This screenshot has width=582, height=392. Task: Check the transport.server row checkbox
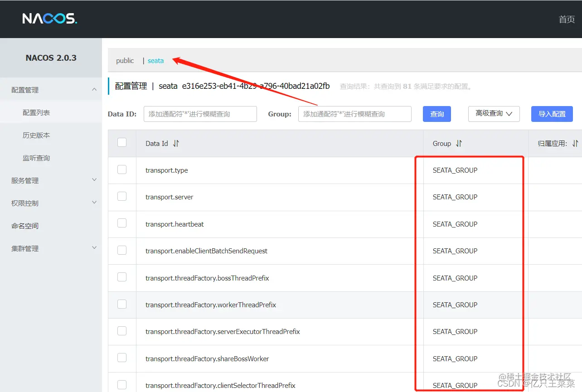click(122, 196)
